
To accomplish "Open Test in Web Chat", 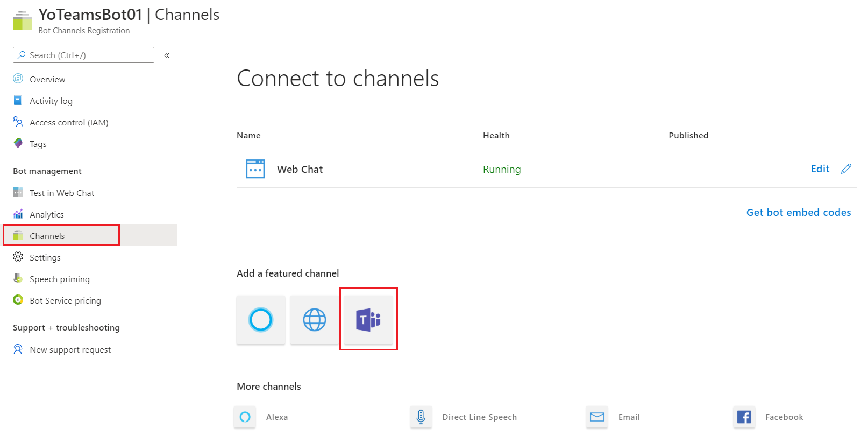I will pyautogui.click(x=62, y=193).
